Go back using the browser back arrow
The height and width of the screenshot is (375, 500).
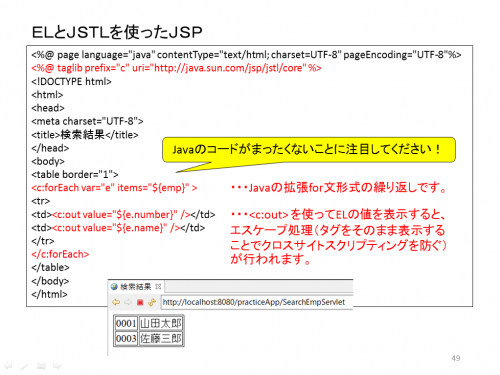point(116,302)
